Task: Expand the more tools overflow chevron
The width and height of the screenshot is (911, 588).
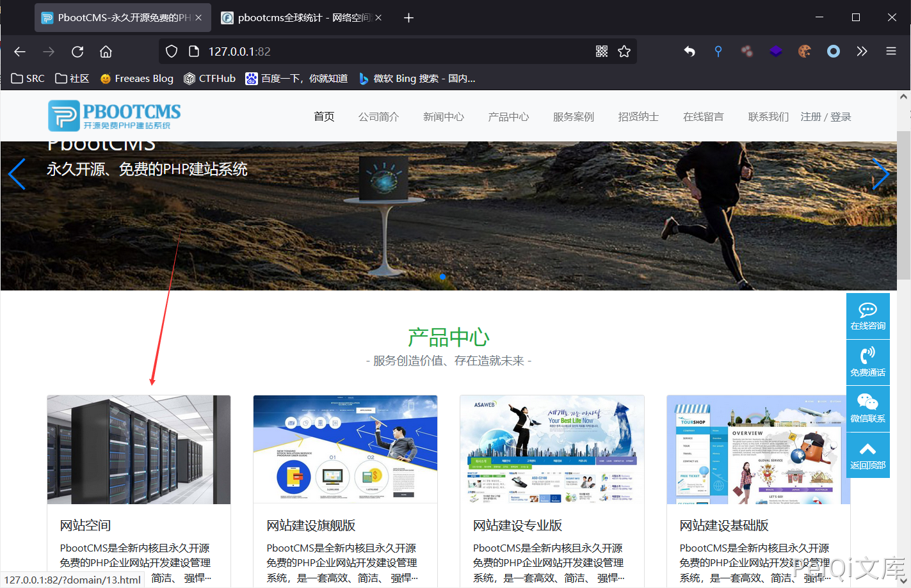Action: point(862,51)
